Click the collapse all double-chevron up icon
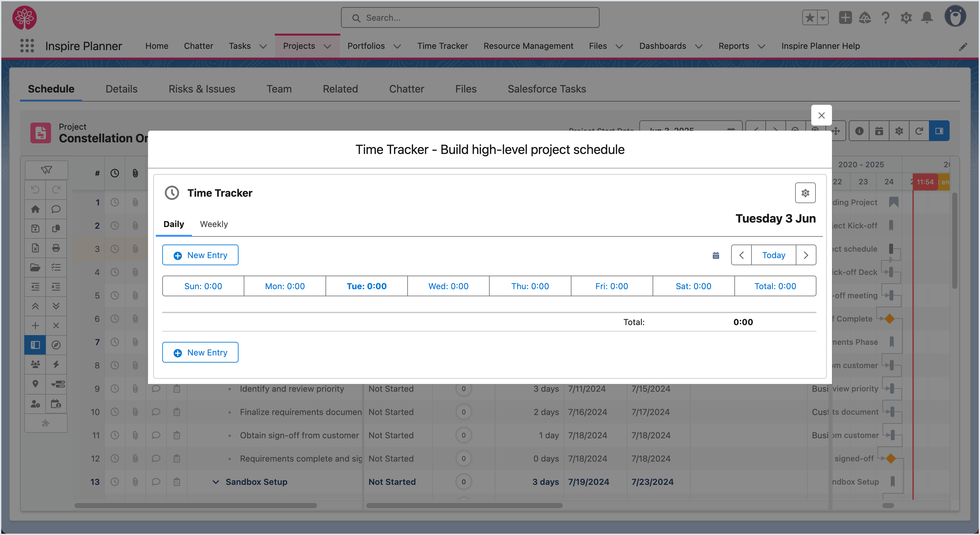The height and width of the screenshot is (535, 980). tap(35, 306)
